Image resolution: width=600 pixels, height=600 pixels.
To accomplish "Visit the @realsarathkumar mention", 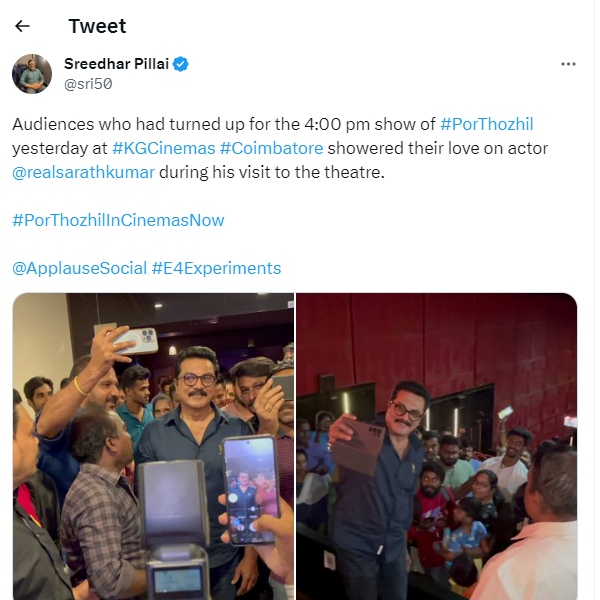I will pos(83,172).
